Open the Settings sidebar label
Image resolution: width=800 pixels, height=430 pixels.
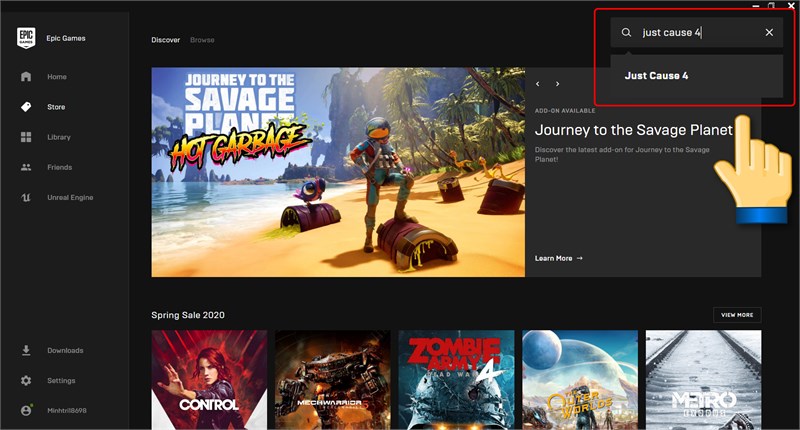coord(61,381)
